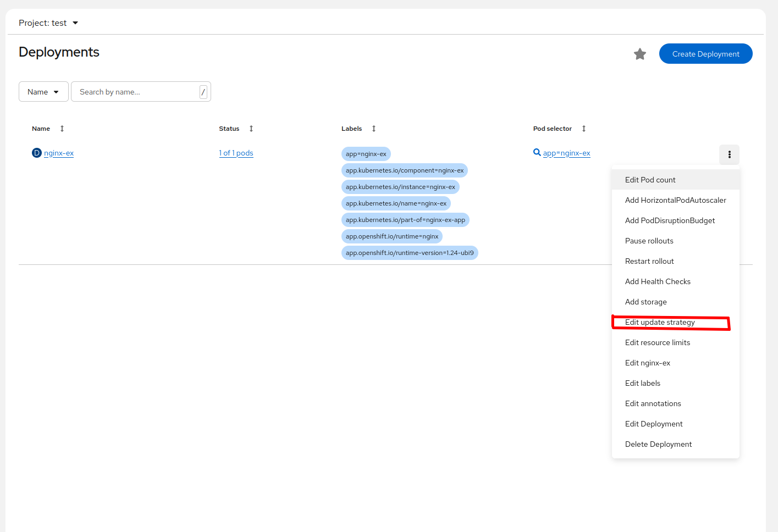Sort by Pod selector column arrows
Image resolution: width=778 pixels, height=532 pixels.
(x=584, y=129)
